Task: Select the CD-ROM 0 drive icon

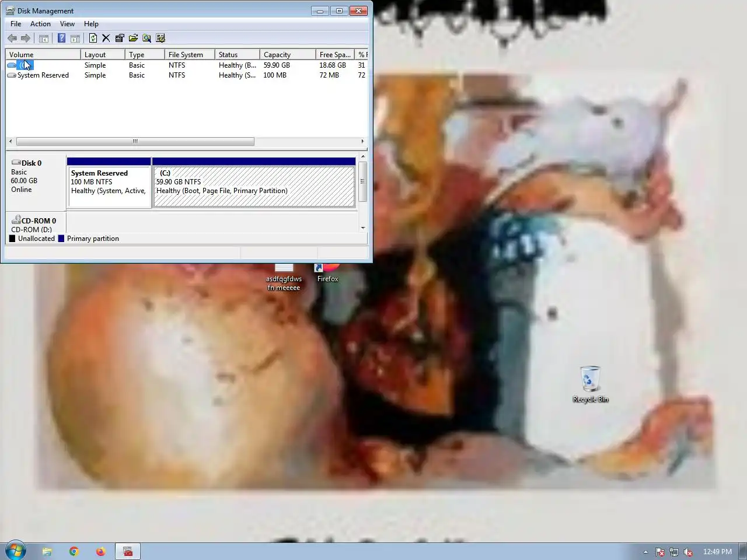Action: pyautogui.click(x=16, y=220)
